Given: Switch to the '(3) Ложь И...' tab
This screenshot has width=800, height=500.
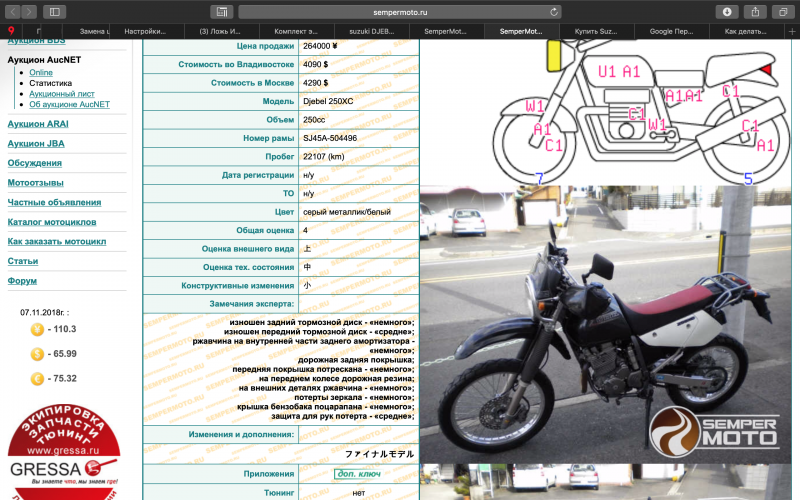Looking at the screenshot, I should coord(220,32).
